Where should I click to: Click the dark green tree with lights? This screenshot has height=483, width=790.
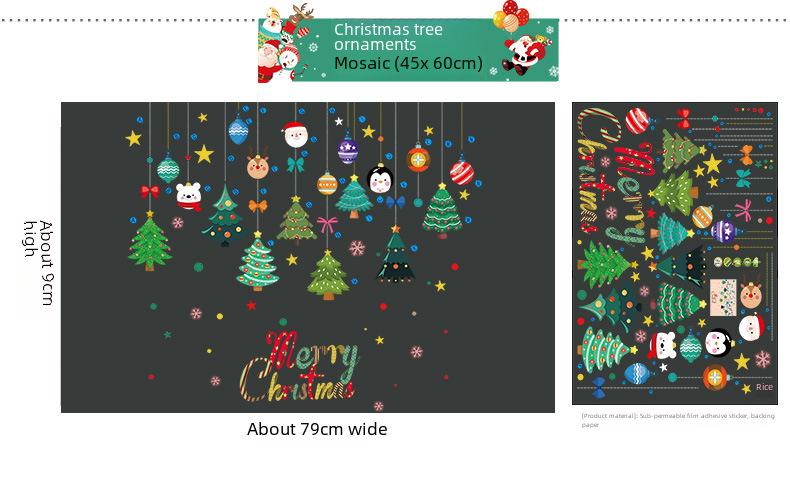(x=396, y=255)
